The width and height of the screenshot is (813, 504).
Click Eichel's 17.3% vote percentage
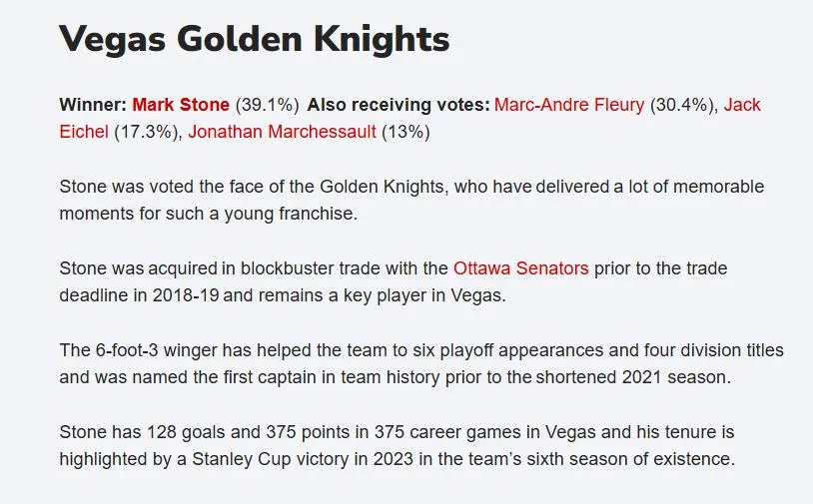click(x=146, y=131)
